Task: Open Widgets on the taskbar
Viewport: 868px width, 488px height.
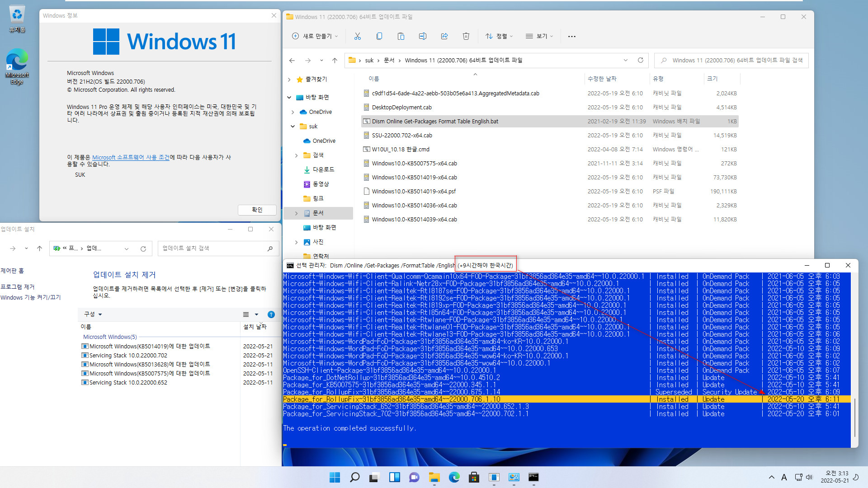Action: point(395,477)
